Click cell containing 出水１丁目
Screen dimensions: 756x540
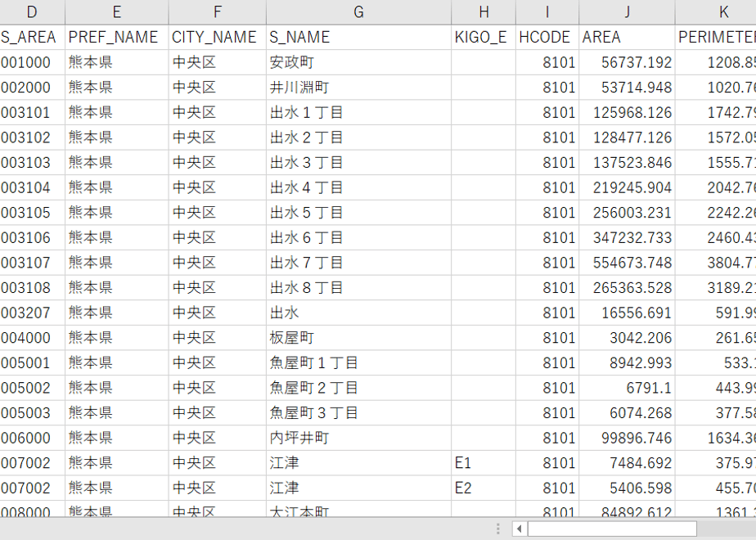pos(358,112)
